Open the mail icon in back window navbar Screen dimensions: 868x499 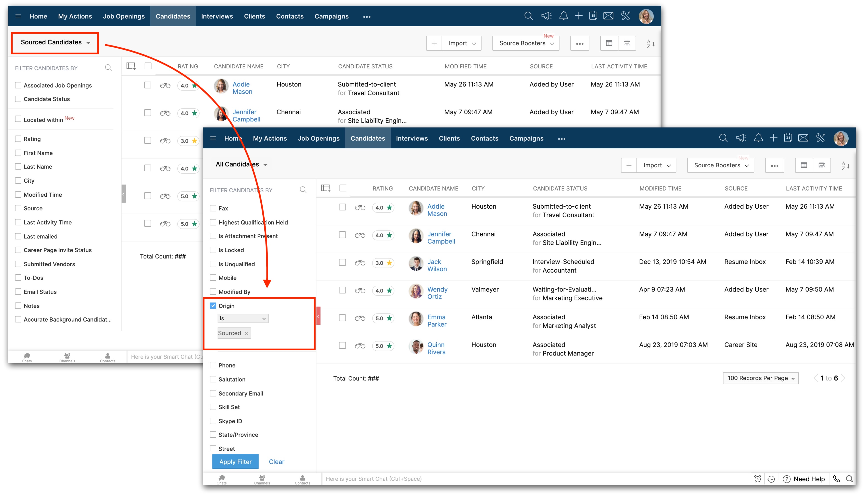coord(608,16)
